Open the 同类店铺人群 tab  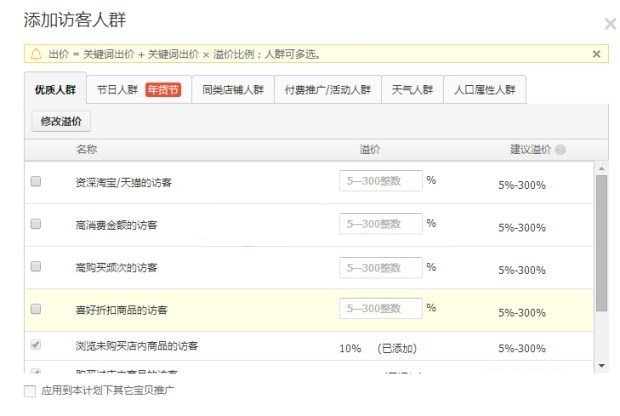(230, 90)
